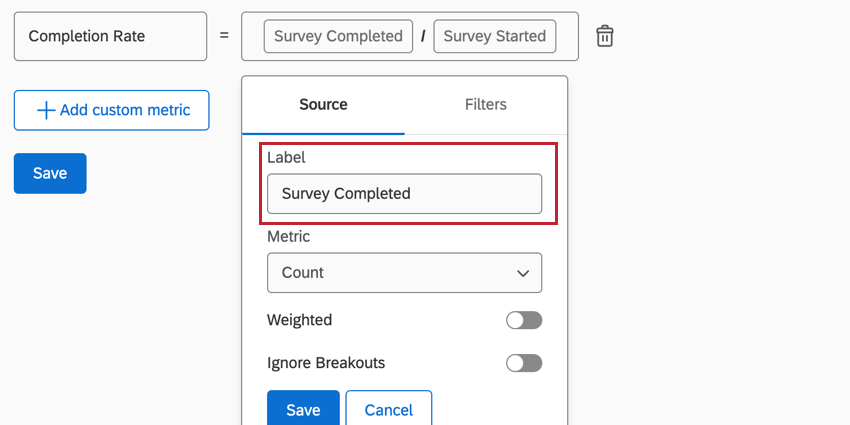Click the plus icon beside Add custom metric
The width and height of the screenshot is (850, 425).
(45, 110)
